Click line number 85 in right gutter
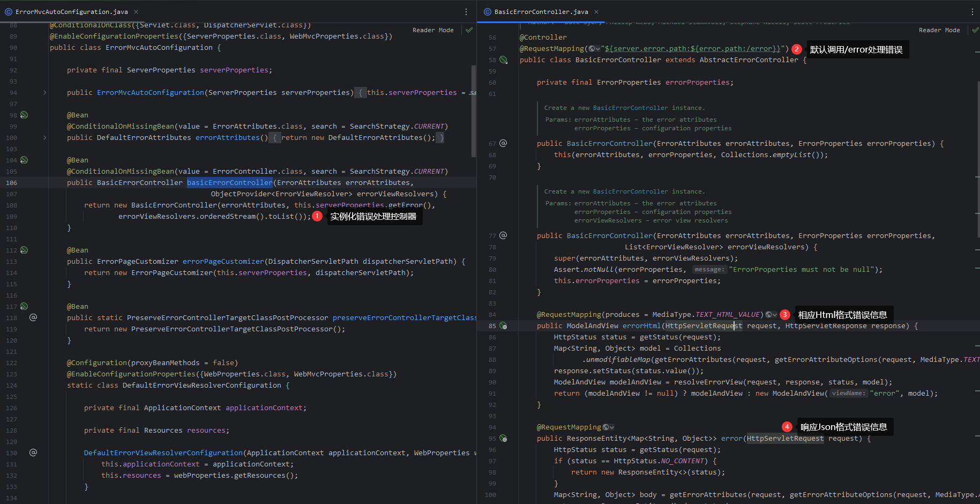The image size is (980, 504). tap(492, 326)
